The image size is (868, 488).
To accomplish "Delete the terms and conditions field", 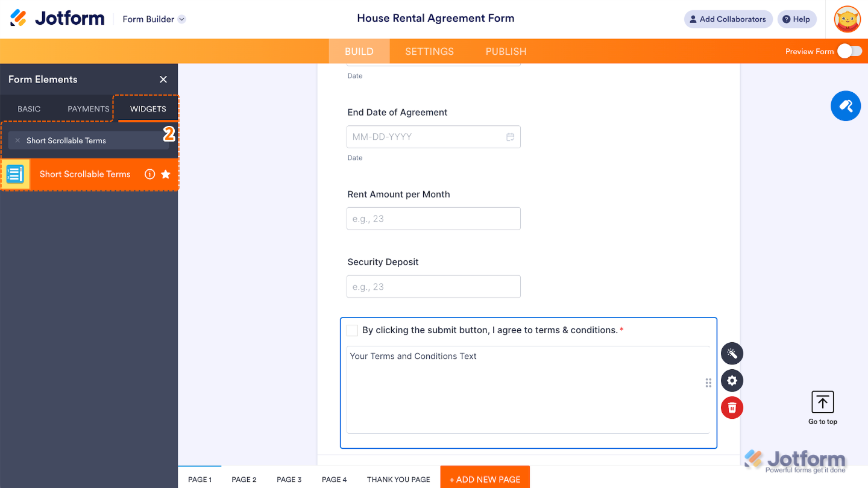I will point(732,407).
